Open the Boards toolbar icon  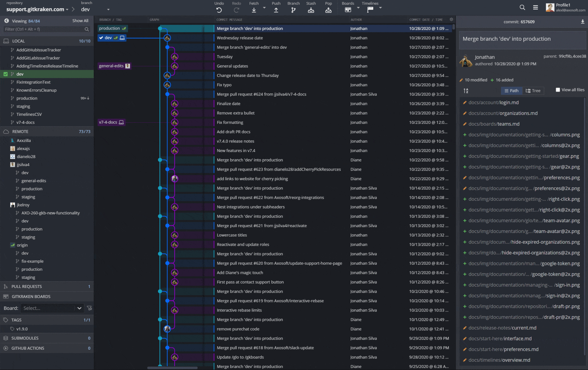coord(348,10)
